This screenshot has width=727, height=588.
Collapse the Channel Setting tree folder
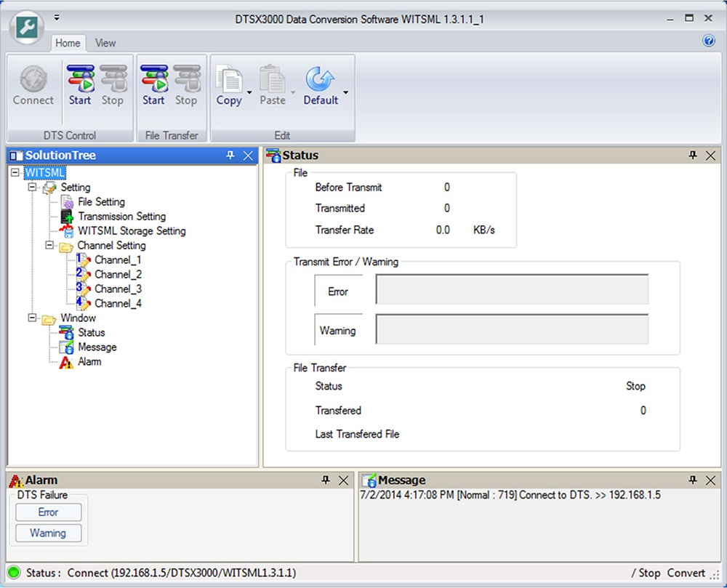(49, 246)
